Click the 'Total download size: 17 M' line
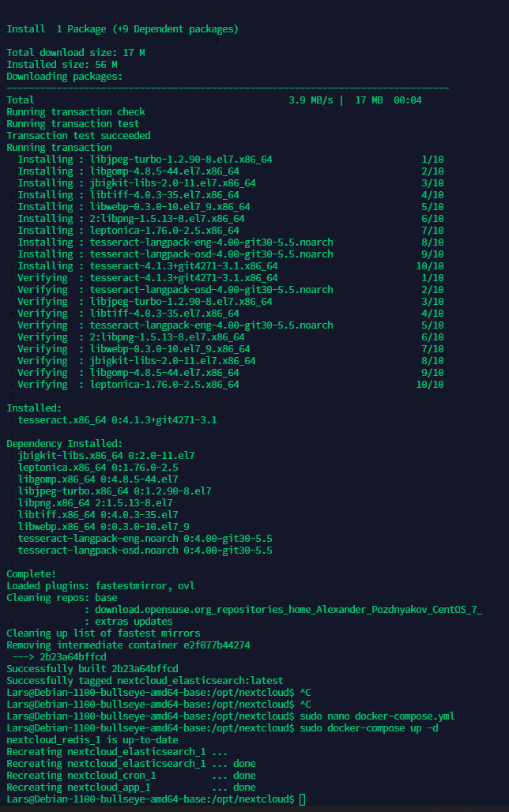The width and height of the screenshot is (509, 812). [x=76, y=53]
